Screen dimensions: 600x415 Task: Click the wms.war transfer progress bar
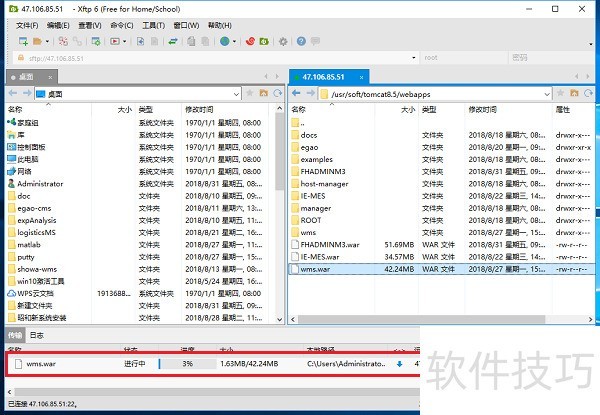188,364
